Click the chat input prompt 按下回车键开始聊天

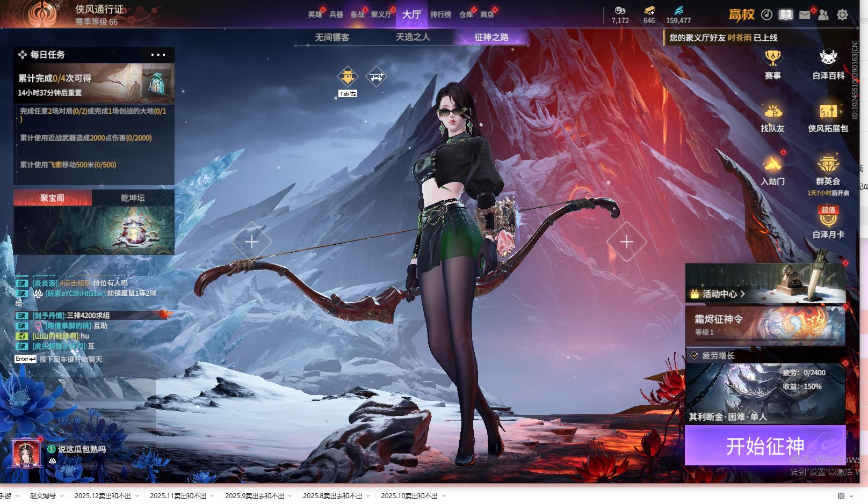click(x=70, y=359)
